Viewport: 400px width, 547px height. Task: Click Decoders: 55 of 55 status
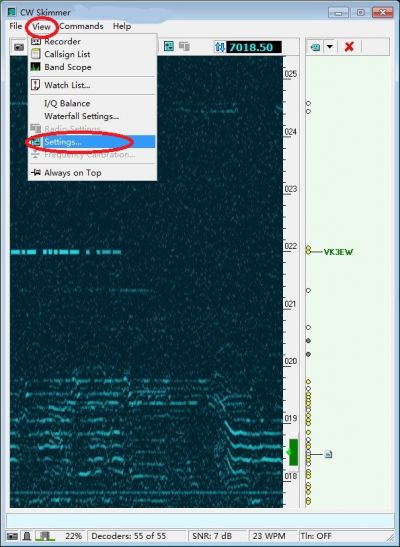click(x=129, y=536)
